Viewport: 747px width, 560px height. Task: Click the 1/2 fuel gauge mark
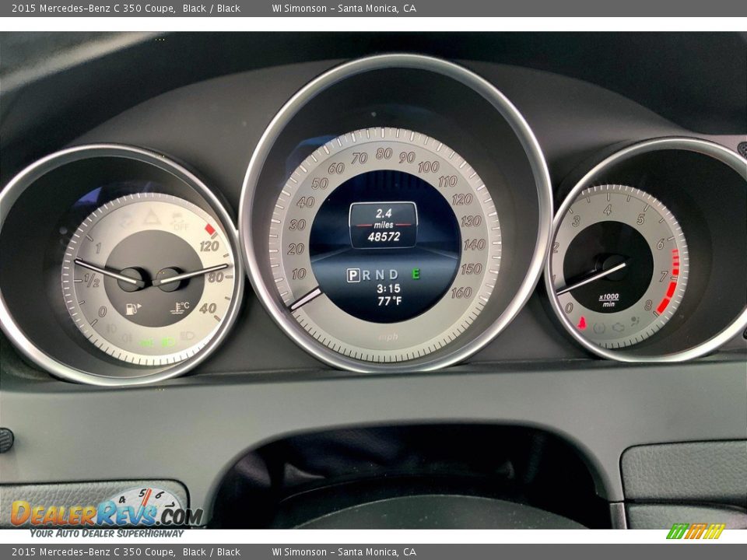click(92, 281)
